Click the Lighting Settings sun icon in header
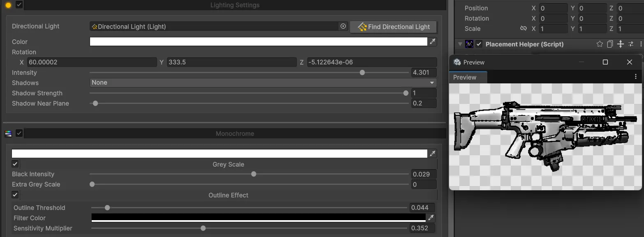 (x=8, y=5)
